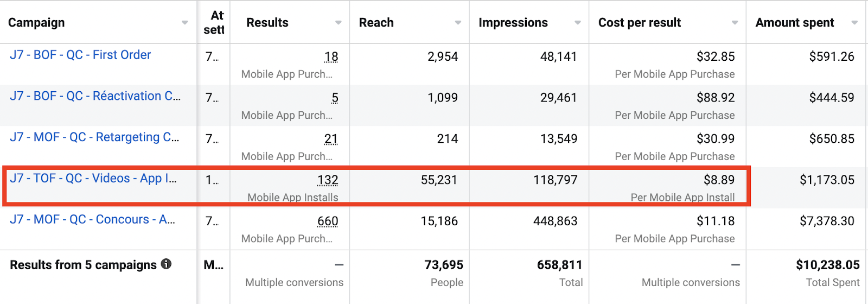Click the 18 results value link

coord(331,57)
